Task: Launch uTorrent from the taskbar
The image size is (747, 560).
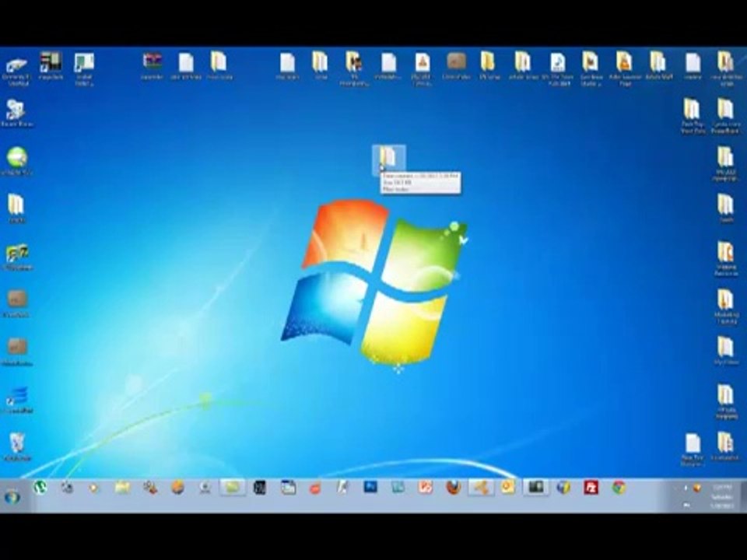Action: (40, 487)
